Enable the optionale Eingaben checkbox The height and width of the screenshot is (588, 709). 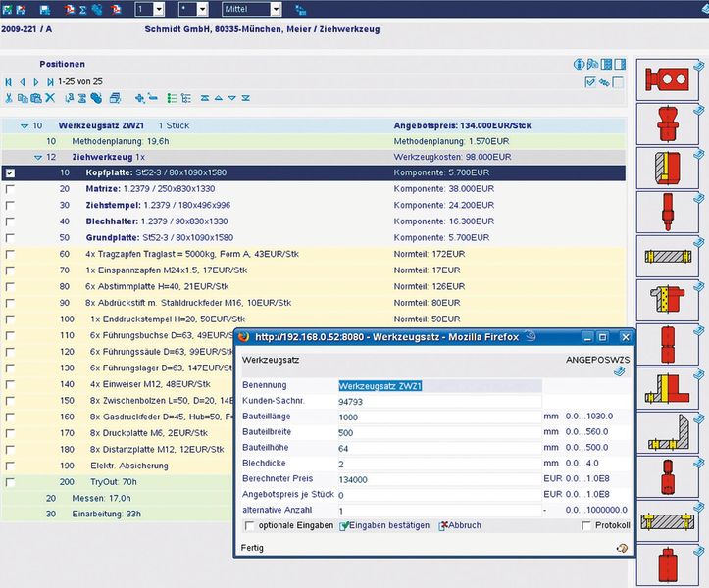249,526
